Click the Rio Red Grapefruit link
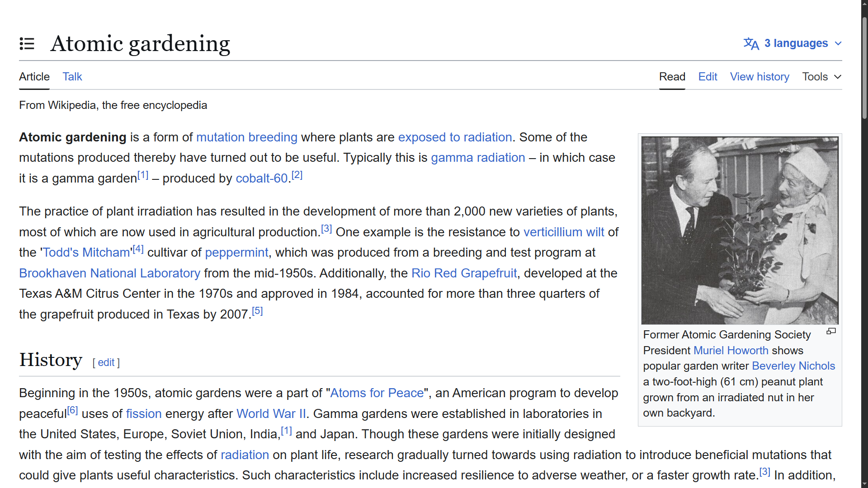Image resolution: width=868 pixels, height=488 pixels. point(464,273)
